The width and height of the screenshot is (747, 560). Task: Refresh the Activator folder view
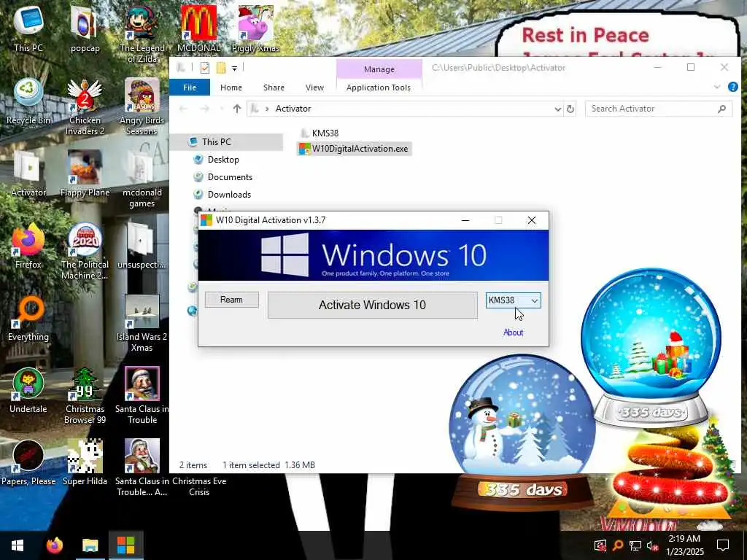point(570,109)
